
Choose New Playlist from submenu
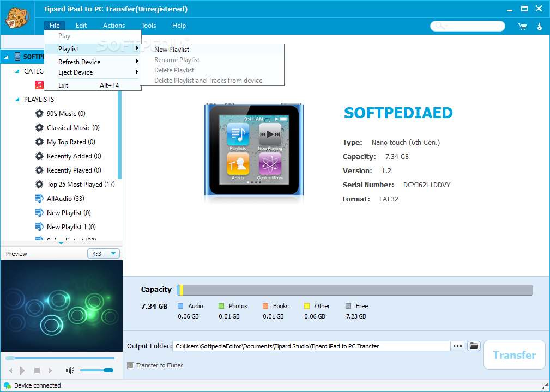(212, 50)
